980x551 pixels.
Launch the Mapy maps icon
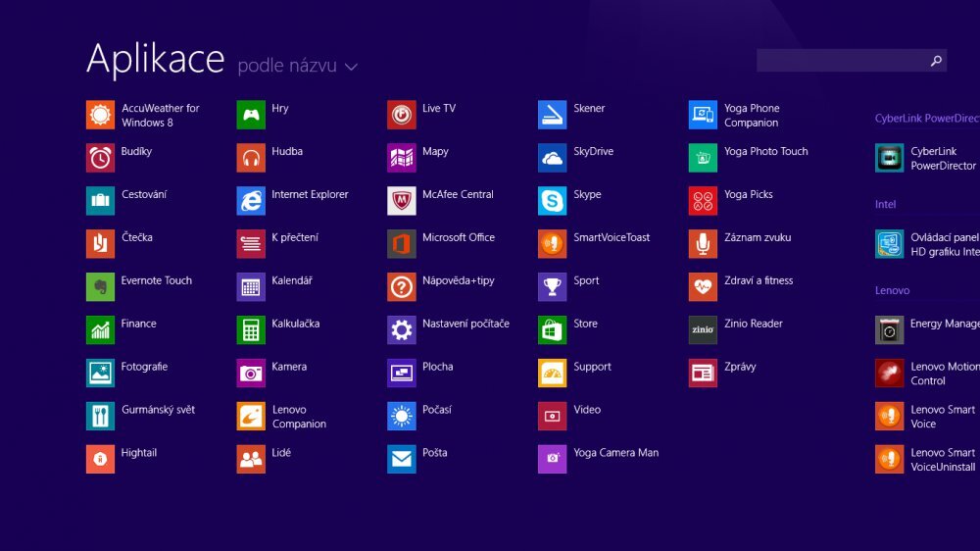(x=401, y=158)
